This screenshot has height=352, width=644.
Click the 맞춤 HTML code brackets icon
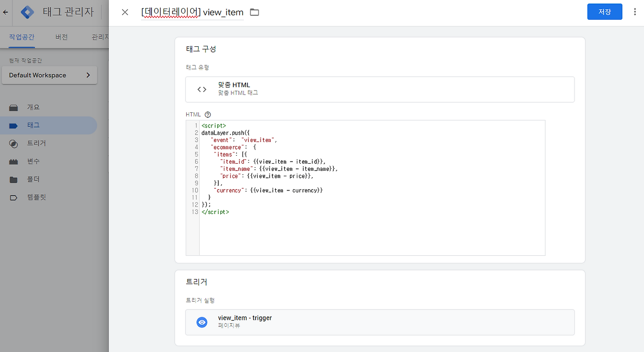pyautogui.click(x=201, y=89)
